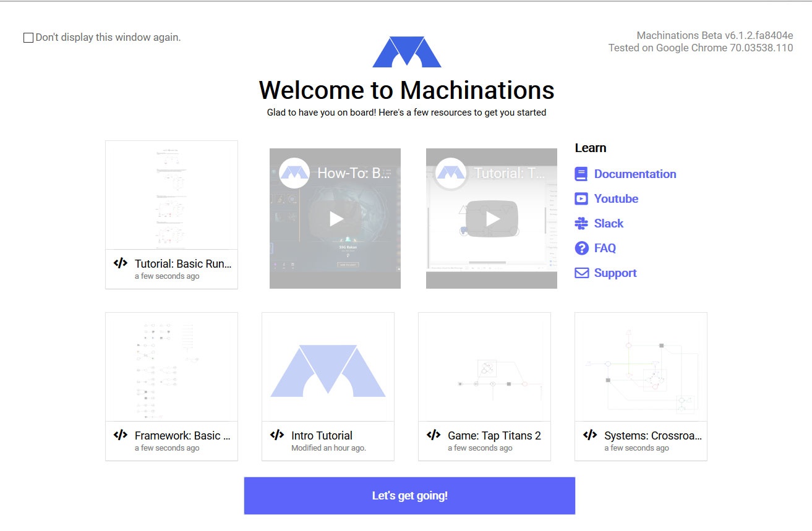Click the 'Intro Tutorial' title text
Viewport: 812px width, 531px height.
point(322,436)
